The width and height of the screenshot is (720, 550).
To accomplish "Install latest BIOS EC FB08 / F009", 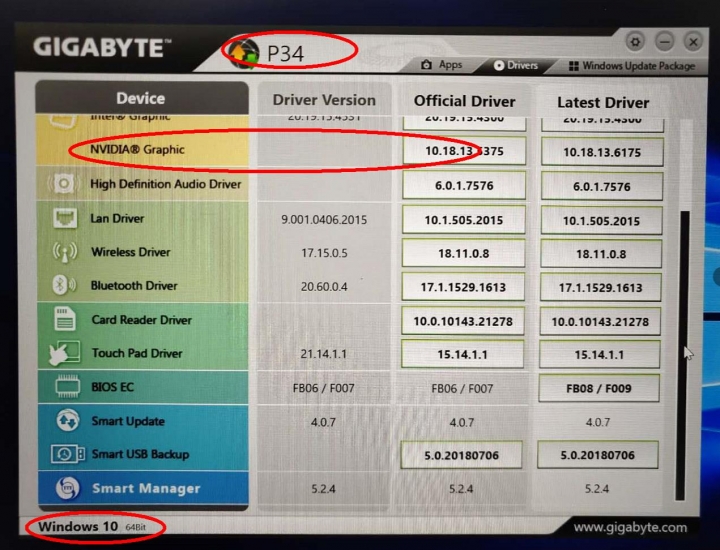I will pos(599,388).
